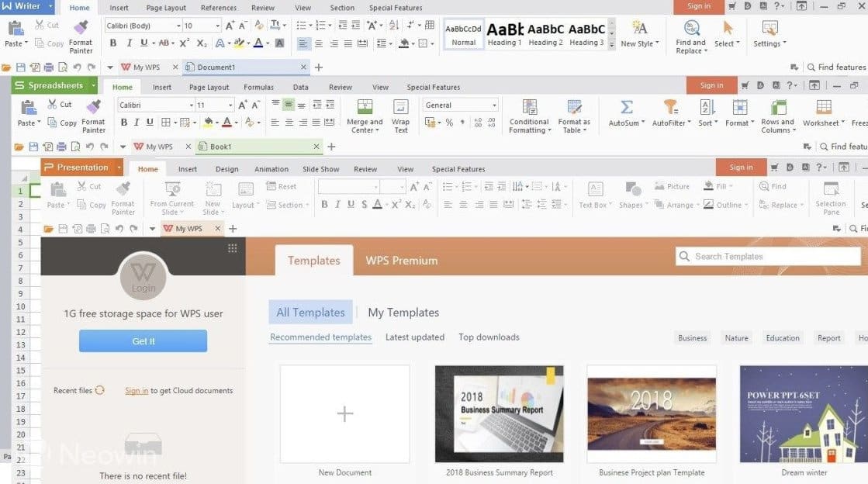Viewport: 868px width, 484px height.
Task: Open the Writer Settings icon
Action: [769, 29]
